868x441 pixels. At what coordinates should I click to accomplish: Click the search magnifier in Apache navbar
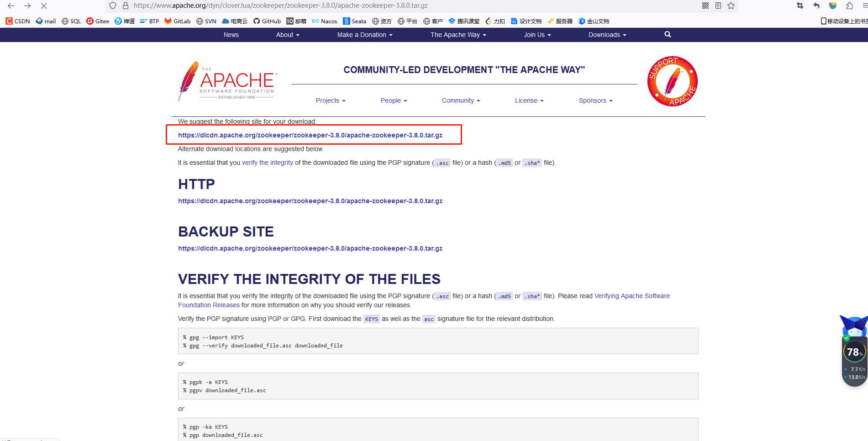[668, 34]
